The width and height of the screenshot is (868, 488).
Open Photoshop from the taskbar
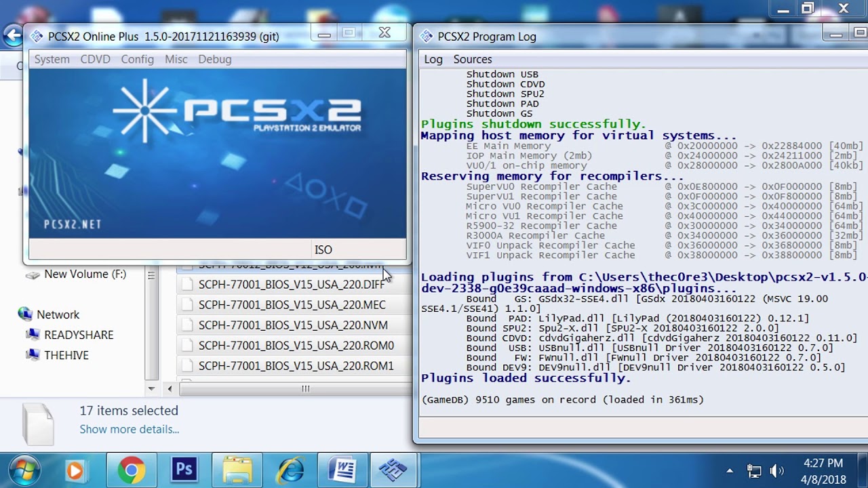point(184,470)
